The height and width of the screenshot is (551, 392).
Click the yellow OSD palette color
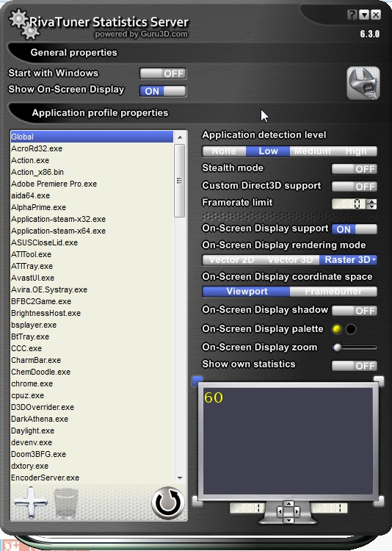337,329
